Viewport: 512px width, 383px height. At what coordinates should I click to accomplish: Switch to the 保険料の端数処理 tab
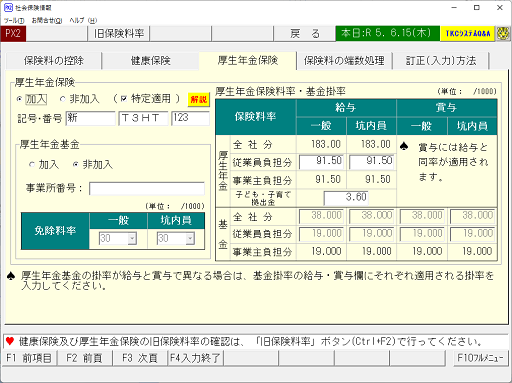point(344,61)
